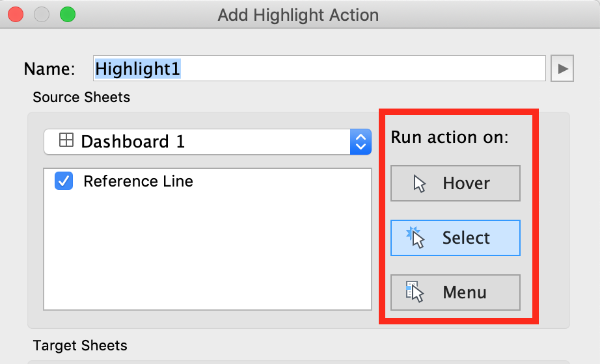Close the Add Highlight Action dialog
Image resolution: width=600 pixels, height=364 pixels.
15,15
